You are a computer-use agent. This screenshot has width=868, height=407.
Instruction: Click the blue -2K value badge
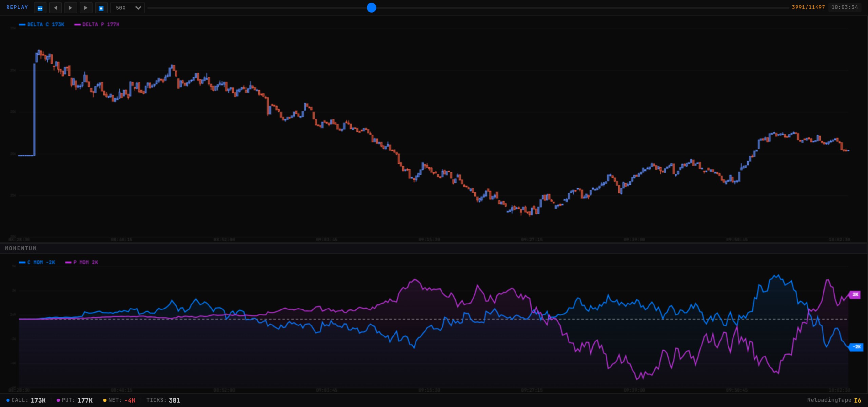(856, 347)
